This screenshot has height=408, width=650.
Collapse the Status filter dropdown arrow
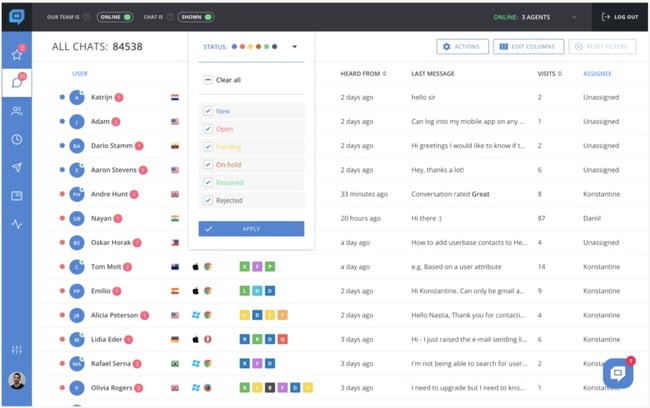tap(295, 47)
